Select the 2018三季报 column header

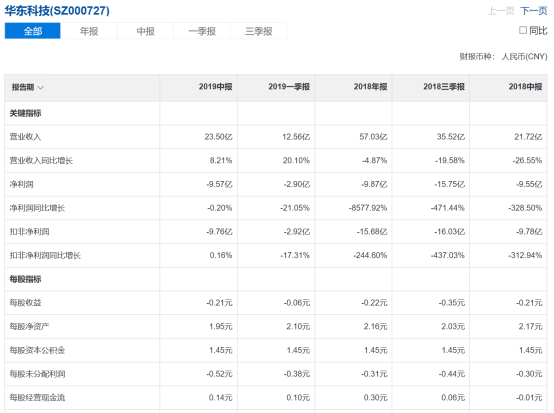444,87
